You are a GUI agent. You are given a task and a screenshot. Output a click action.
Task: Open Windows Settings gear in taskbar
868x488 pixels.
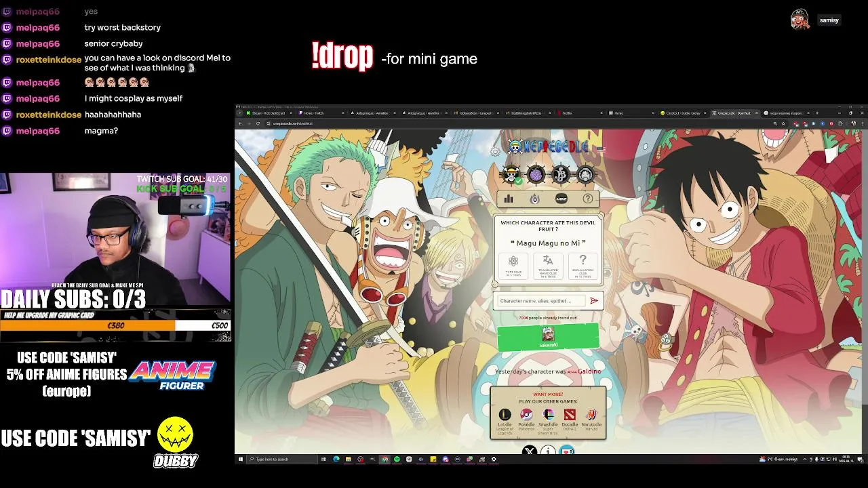point(494,459)
